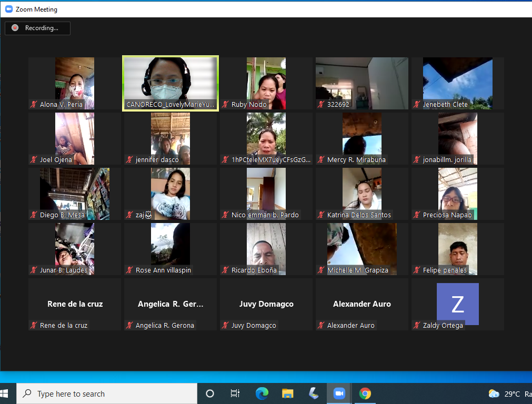Open Zoom from the Windows taskbar

pyautogui.click(x=339, y=393)
